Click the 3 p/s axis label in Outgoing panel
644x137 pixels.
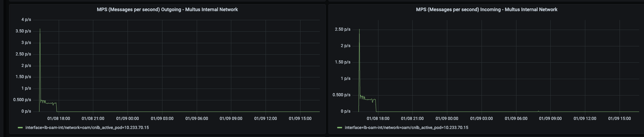(x=26, y=43)
